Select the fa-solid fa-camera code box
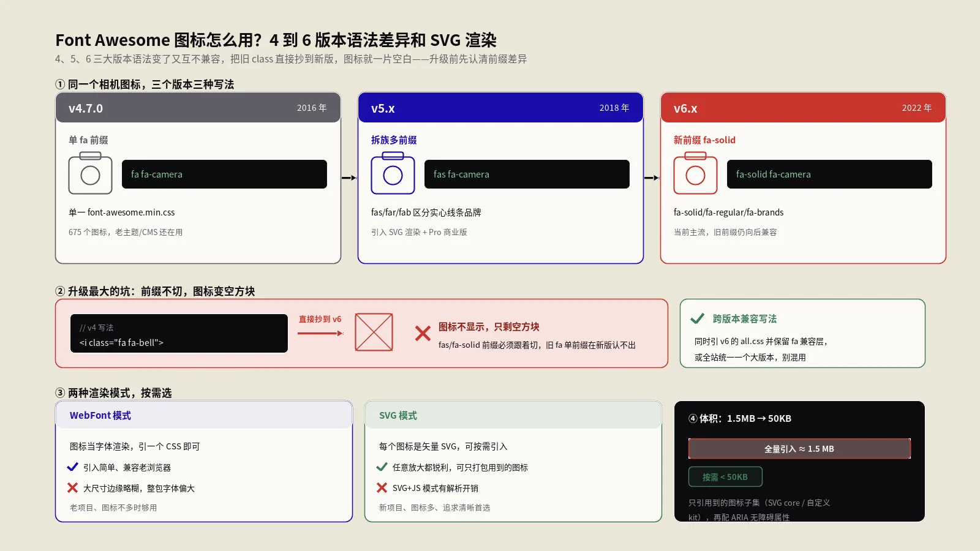Screen dimensions: 980x551 coord(829,174)
